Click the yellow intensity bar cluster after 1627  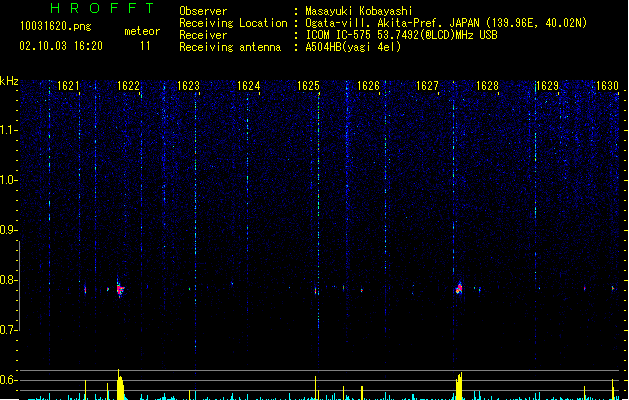[459, 386]
